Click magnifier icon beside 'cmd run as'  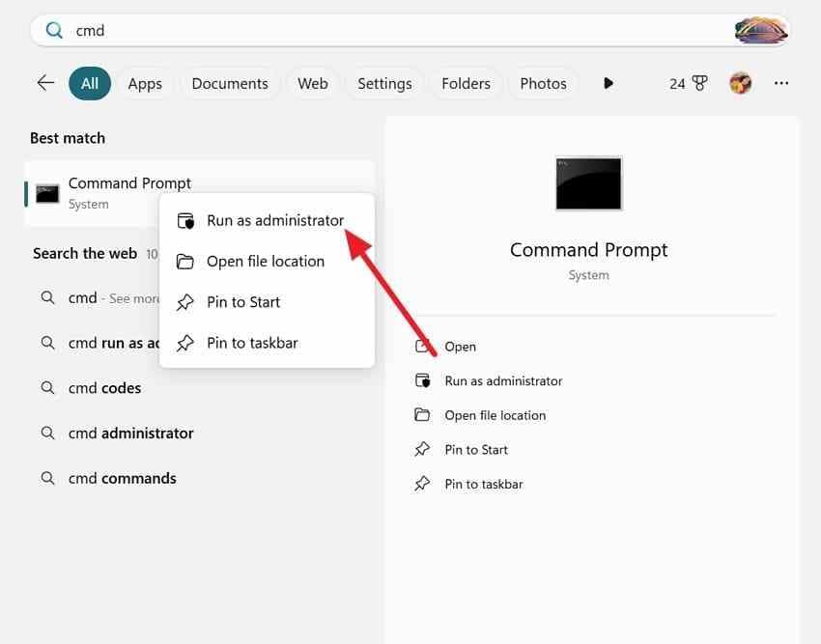47,343
